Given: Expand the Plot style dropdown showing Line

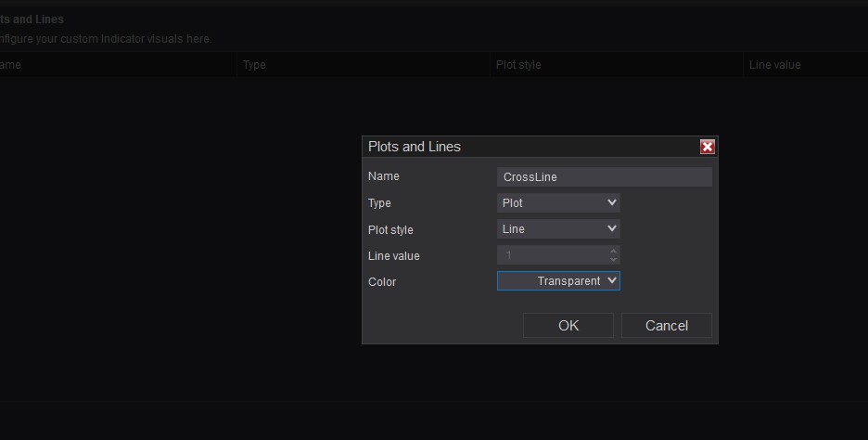Looking at the screenshot, I should [558, 228].
